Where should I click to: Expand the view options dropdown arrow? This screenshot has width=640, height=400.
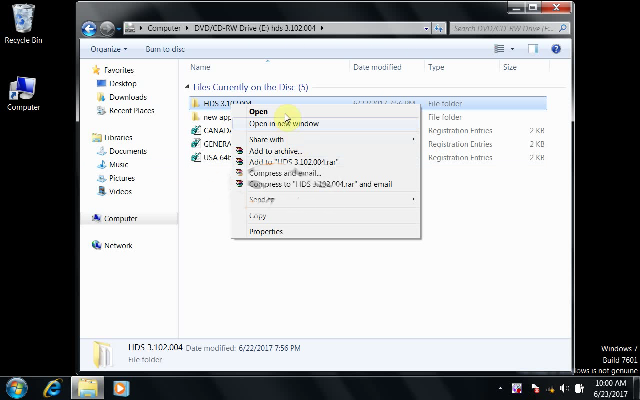512,49
